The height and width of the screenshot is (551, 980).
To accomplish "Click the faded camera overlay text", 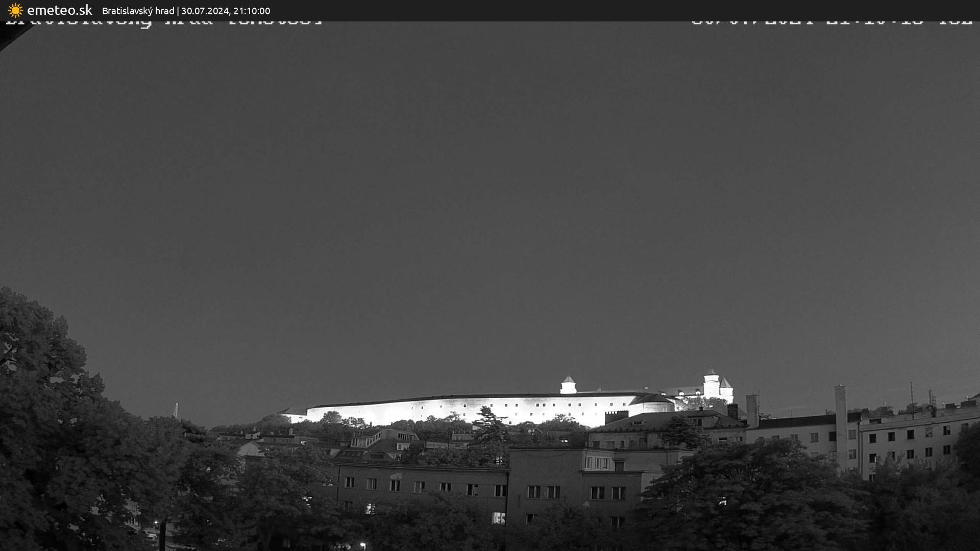I will coord(163,22).
